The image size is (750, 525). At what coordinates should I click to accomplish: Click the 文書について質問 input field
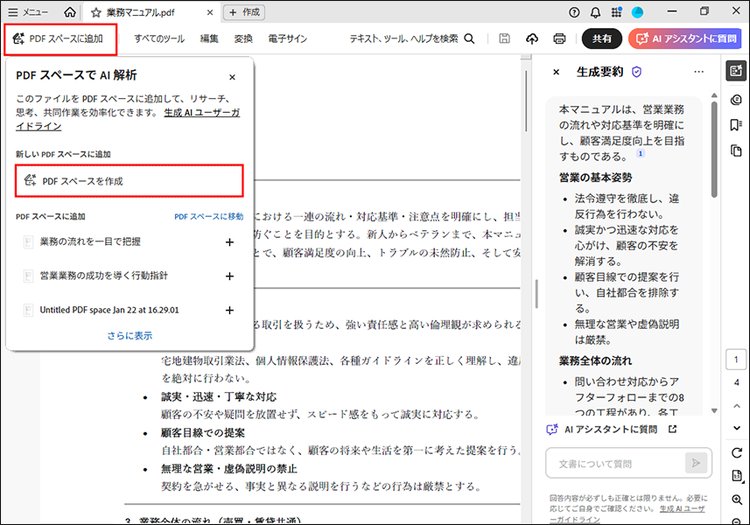click(x=614, y=463)
